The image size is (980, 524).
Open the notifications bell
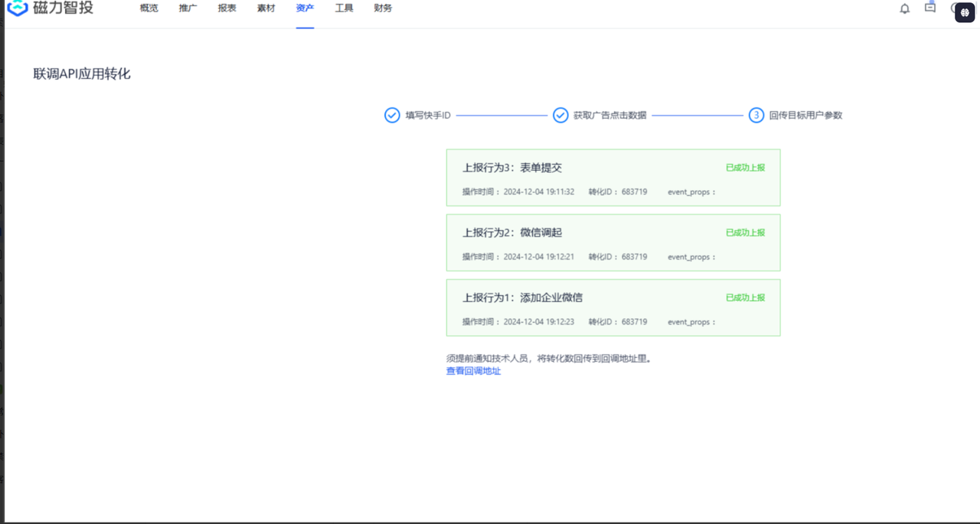coord(904,8)
